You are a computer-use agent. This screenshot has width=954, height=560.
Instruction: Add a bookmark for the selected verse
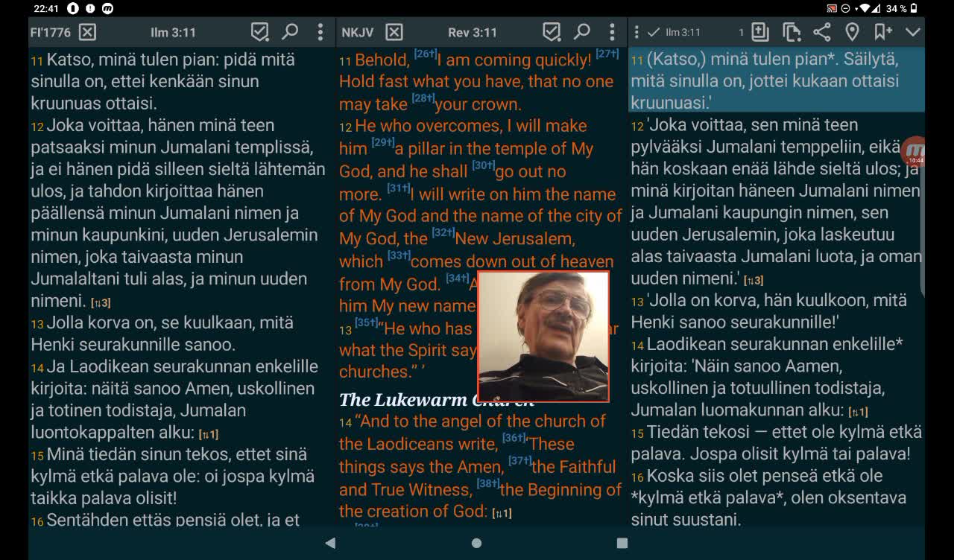click(882, 32)
